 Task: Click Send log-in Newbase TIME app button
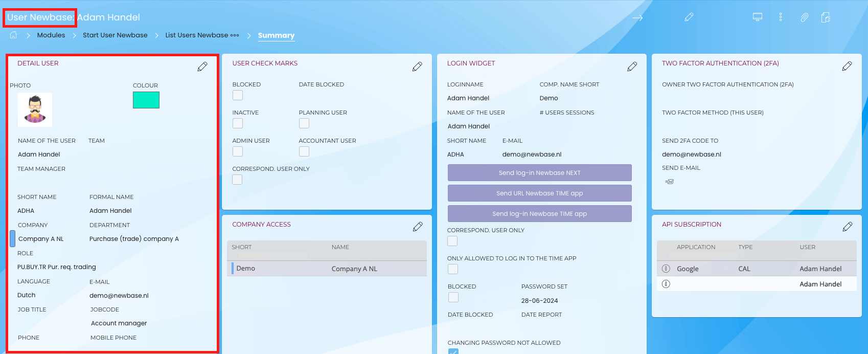pyautogui.click(x=540, y=214)
